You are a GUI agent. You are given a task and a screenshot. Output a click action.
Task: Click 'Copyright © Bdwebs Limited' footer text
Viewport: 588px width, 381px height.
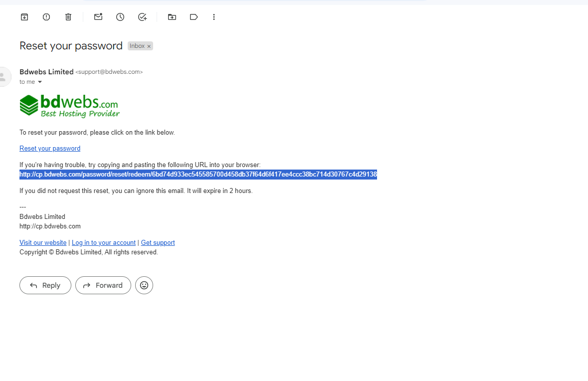[60, 252]
